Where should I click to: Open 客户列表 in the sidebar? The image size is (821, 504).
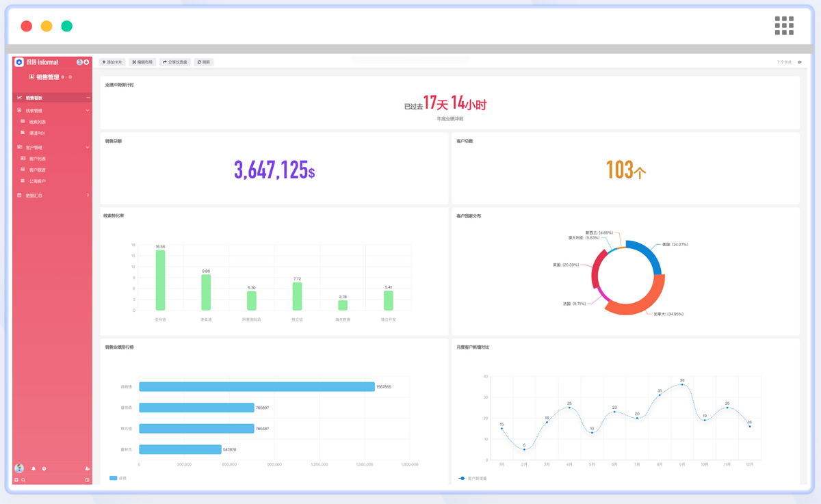click(38, 159)
